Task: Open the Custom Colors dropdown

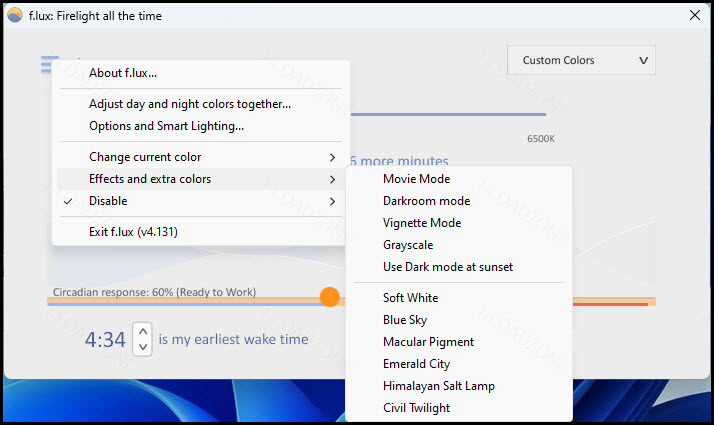Action: (581, 60)
